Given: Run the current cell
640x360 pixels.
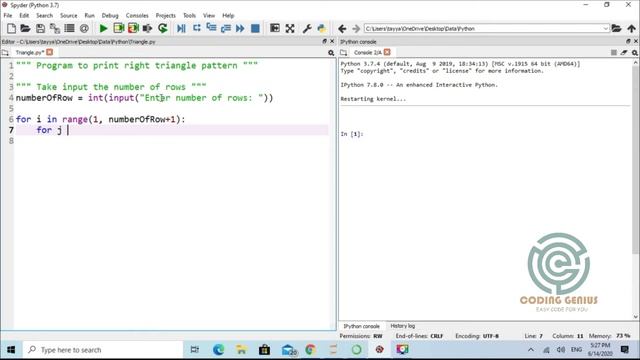Looking at the screenshot, I should 118,28.
